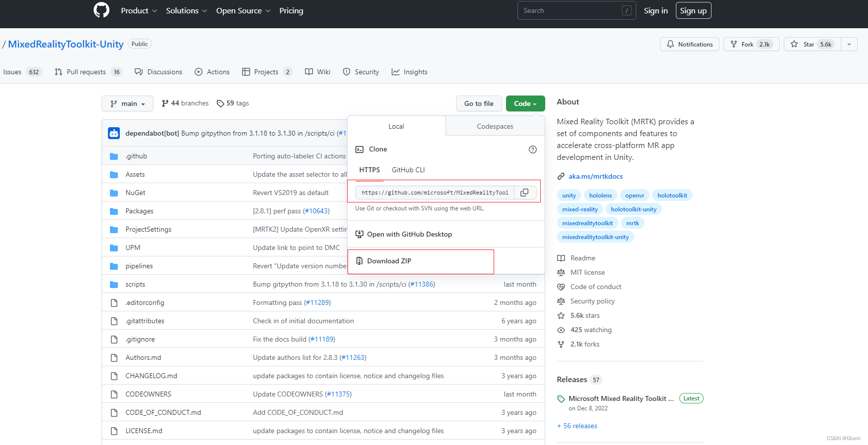The height and width of the screenshot is (445, 868).
Task: Open the main branch selector
Action: (x=128, y=103)
